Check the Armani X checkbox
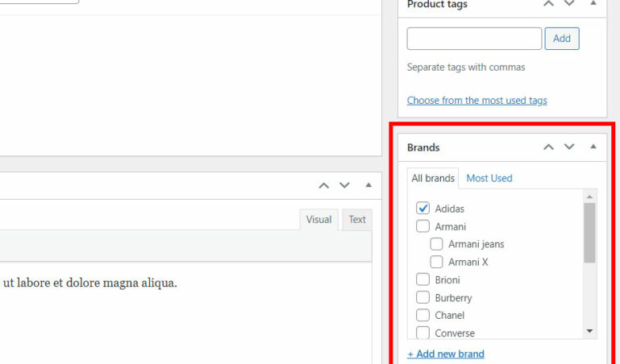The image size is (620, 364). [x=436, y=262]
